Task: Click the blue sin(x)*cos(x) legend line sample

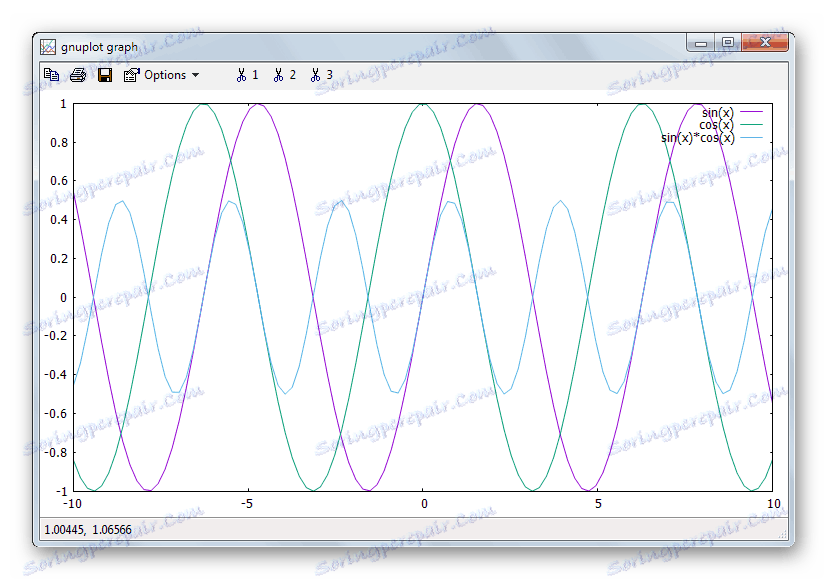Action: 751,137
